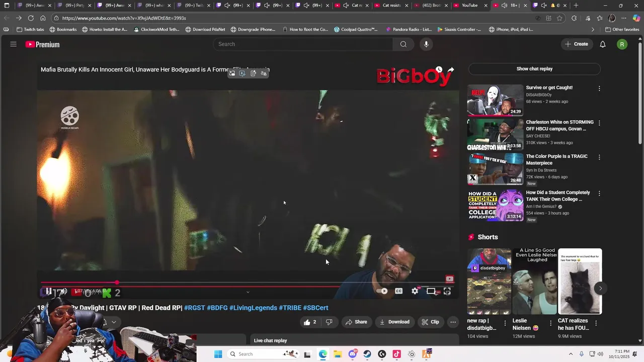Screen dimensions: 644x362
Task: Start voice search with the microphone
Action: 426,44
